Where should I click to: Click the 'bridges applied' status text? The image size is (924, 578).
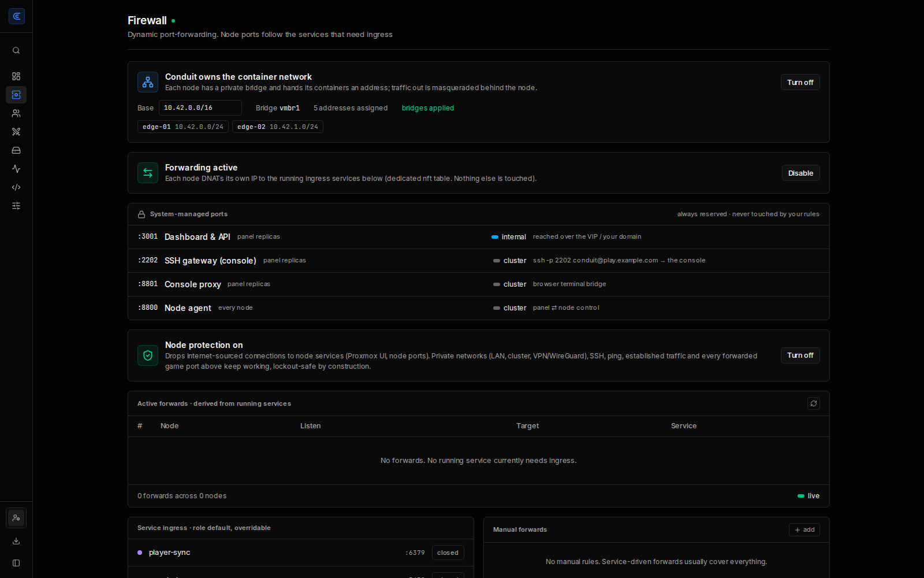click(428, 108)
